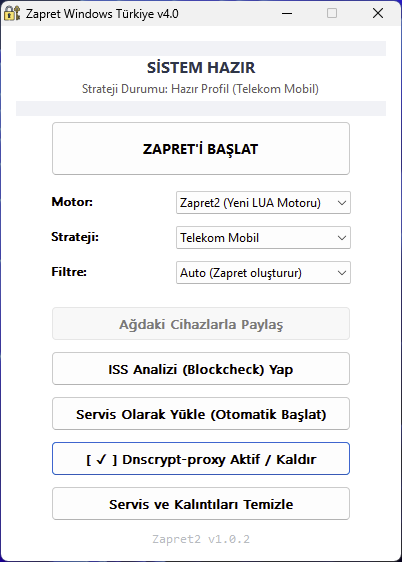Click Servis ve Kalıntıları Temizle
This screenshot has height=562, width=402.
click(201, 504)
